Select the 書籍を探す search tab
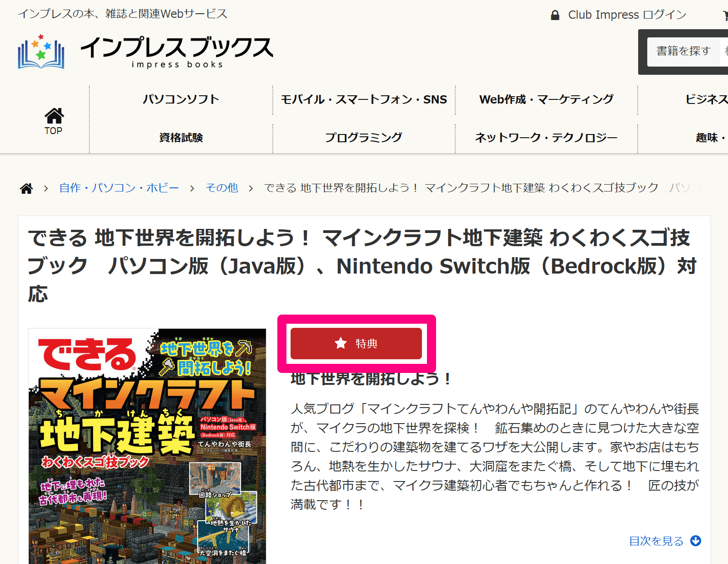Image resolution: width=728 pixels, height=564 pixels. (x=683, y=51)
